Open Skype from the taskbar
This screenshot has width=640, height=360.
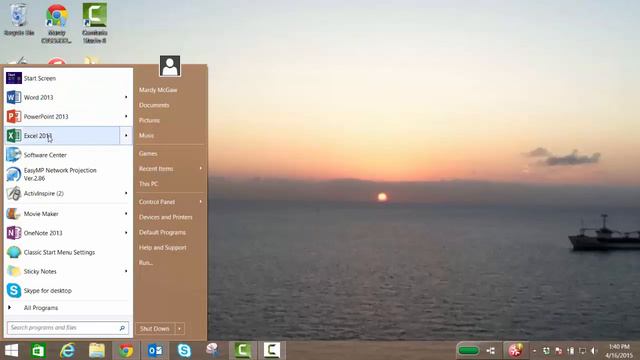[184, 351]
